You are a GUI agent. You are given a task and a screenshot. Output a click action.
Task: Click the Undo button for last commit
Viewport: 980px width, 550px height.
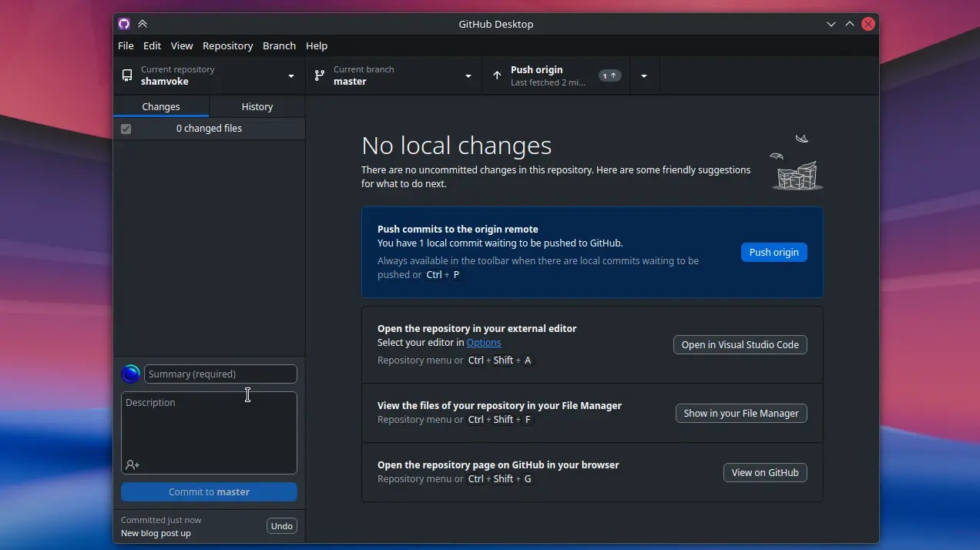282,526
